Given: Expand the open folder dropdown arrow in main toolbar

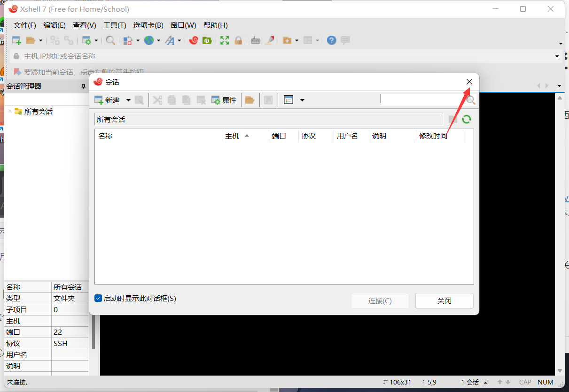Looking at the screenshot, I should (x=40, y=40).
